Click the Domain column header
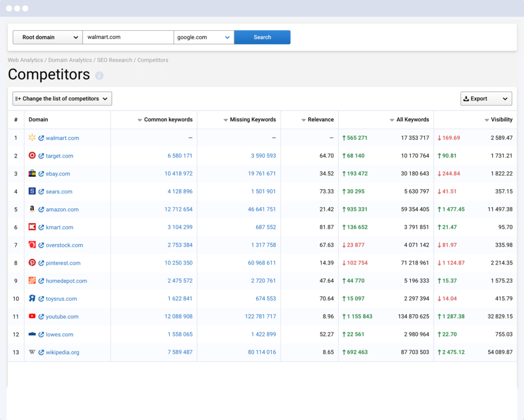 (38, 120)
